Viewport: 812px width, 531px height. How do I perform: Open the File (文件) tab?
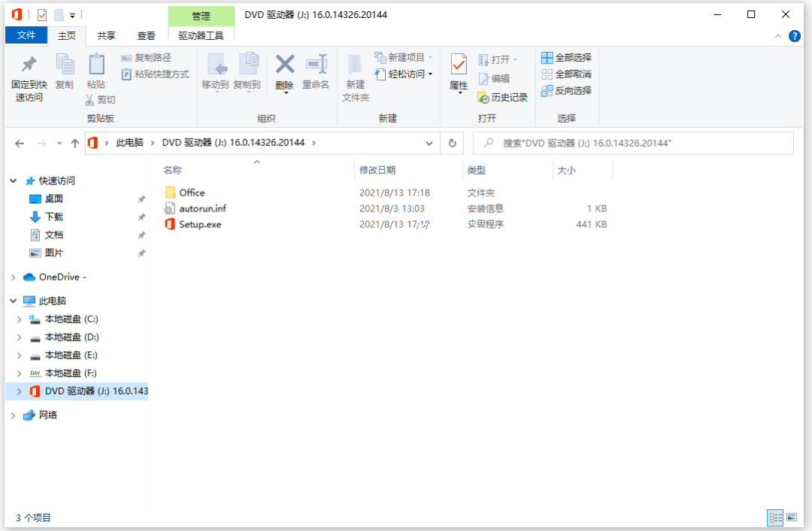tap(26, 35)
